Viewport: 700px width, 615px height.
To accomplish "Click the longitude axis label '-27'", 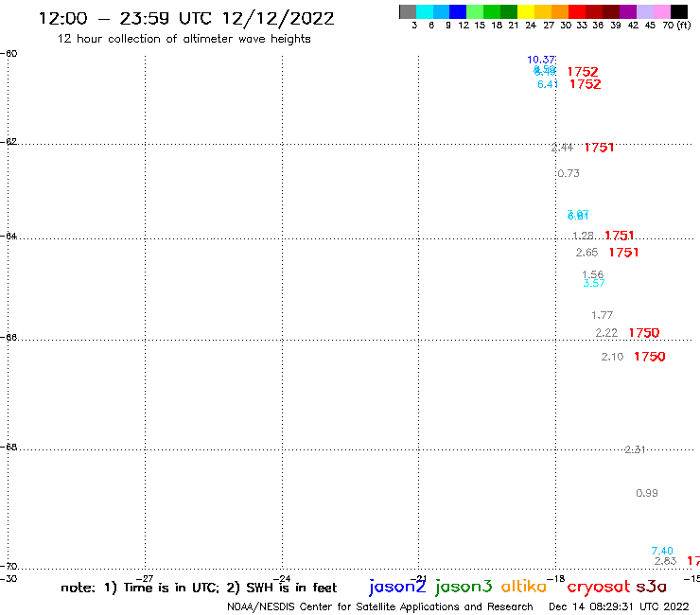I will 145,579.
